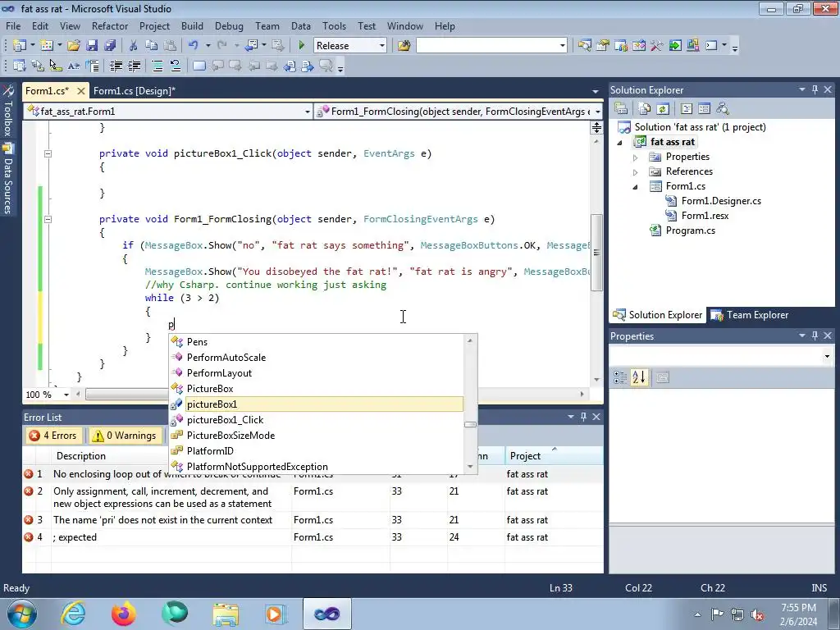Click Categorized icon in Properties panel
Image resolution: width=840 pixels, height=630 pixels.
[x=620, y=377]
